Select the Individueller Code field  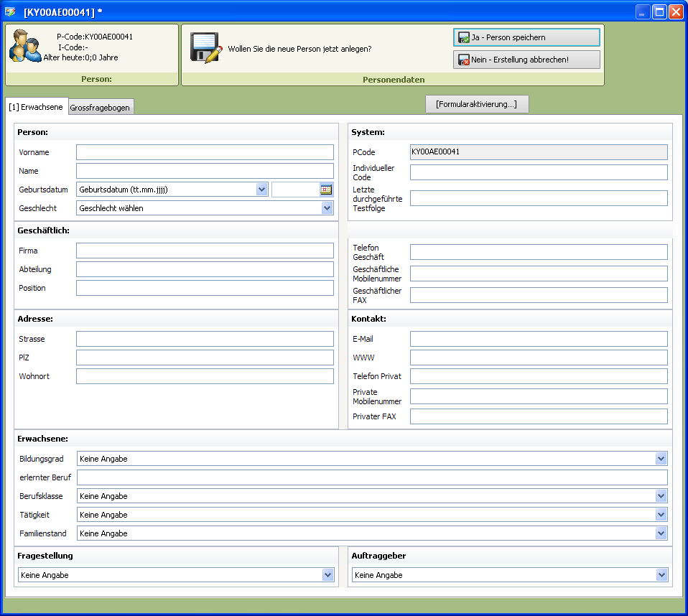539,172
